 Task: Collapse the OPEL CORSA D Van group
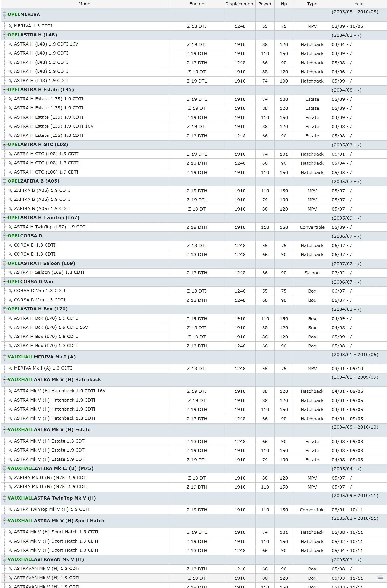click(x=4, y=282)
